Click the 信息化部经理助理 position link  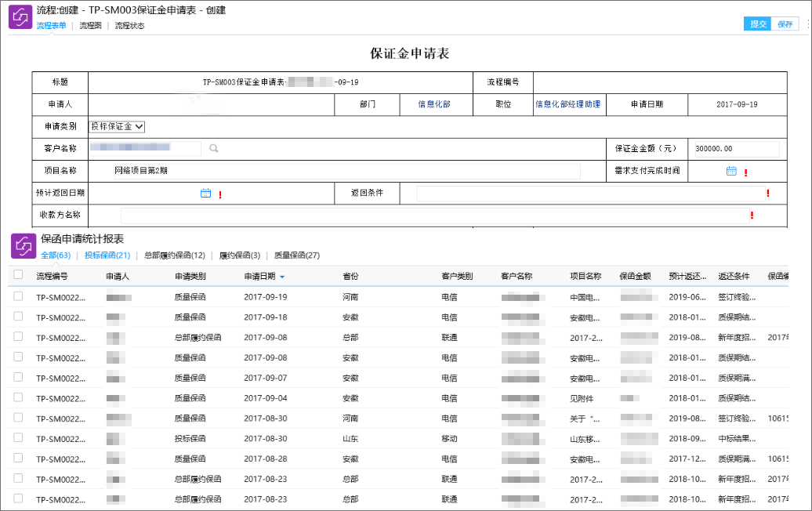click(567, 104)
